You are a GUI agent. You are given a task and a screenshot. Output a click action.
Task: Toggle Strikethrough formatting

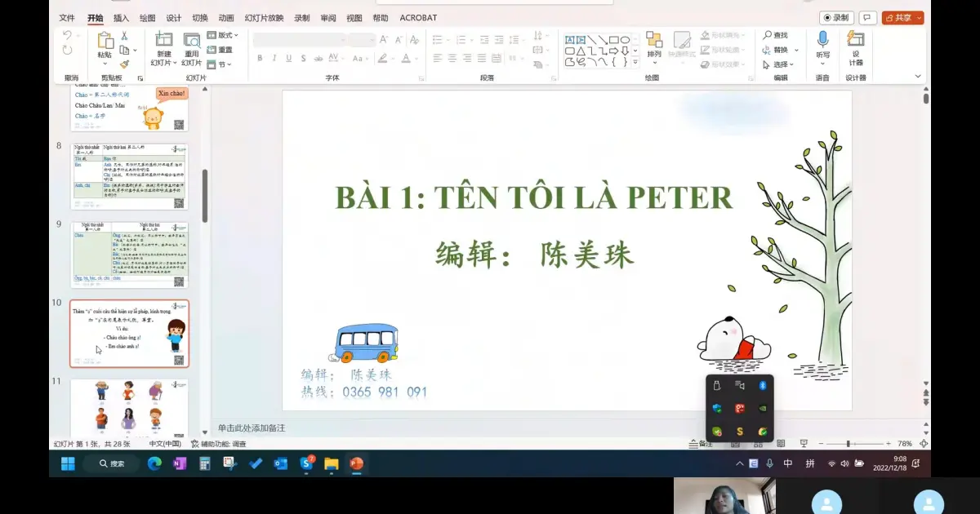point(318,58)
